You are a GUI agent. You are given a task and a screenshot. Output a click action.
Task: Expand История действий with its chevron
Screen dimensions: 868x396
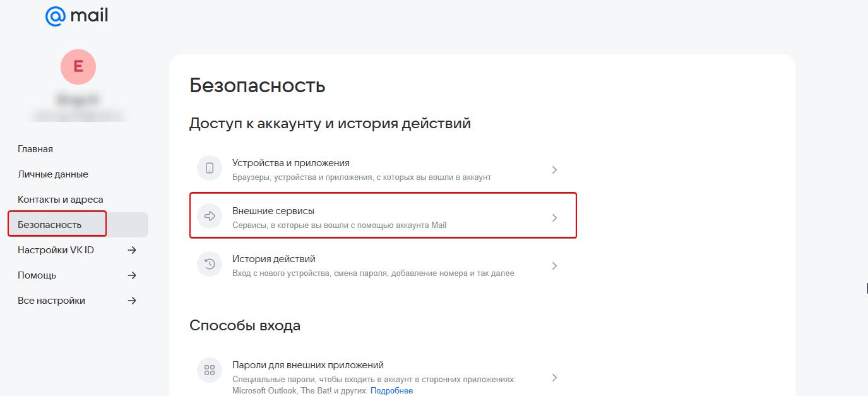pos(554,266)
